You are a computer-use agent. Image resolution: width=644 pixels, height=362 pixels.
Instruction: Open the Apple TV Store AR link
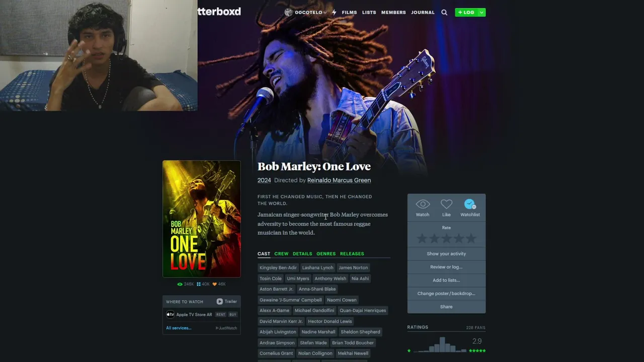click(194, 315)
